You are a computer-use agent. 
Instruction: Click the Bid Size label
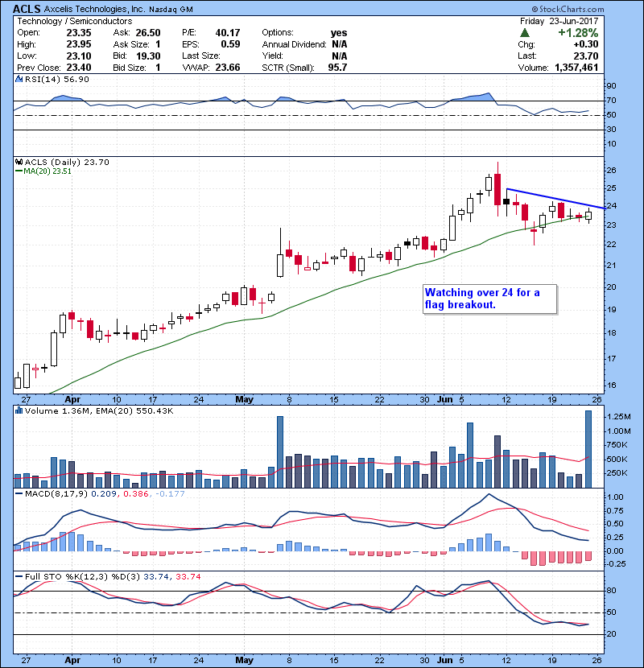(x=129, y=68)
